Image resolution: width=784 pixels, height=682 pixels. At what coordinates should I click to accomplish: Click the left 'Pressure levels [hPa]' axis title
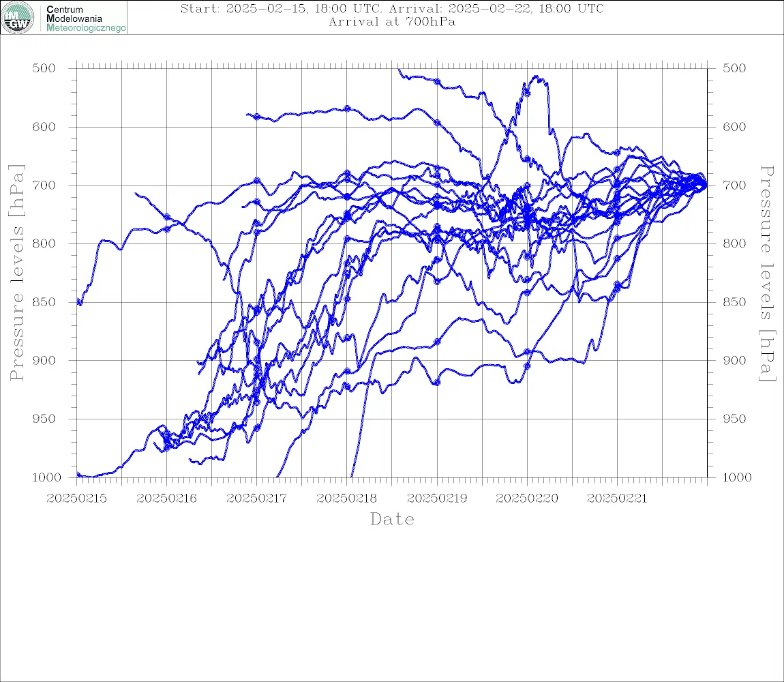(16, 273)
